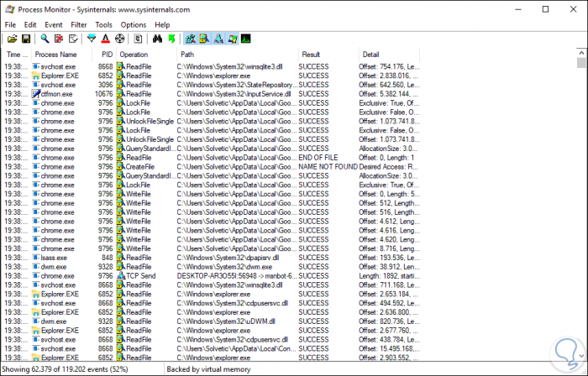Click 'Backed by virtual memory' status text
This screenshot has width=588, height=376.
click(208, 369)
